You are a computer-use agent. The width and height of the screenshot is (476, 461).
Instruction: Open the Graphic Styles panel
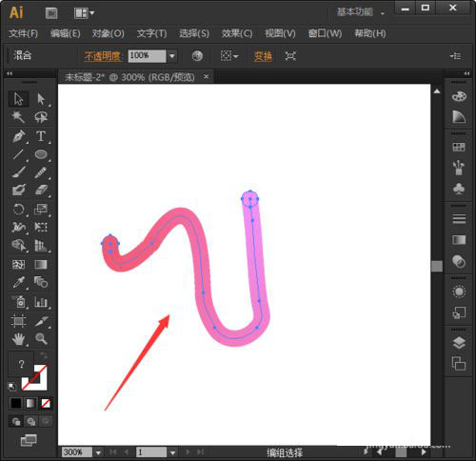459,312
